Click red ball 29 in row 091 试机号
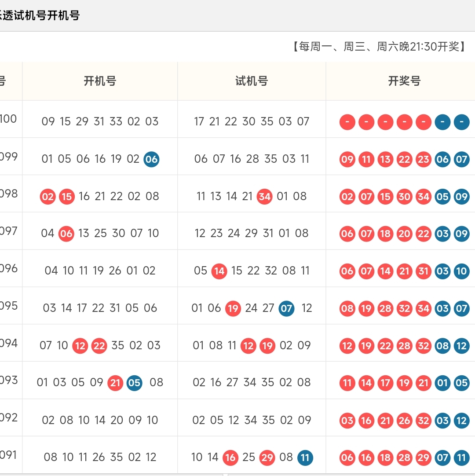This screenshot has height=476, width=475. 267,458
